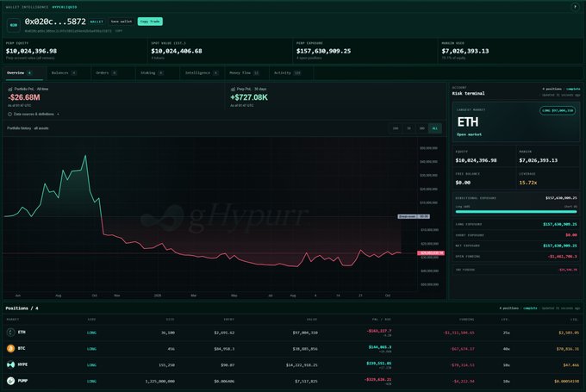Click the $0.00 free balance value
This screenshot has height=392, width=586.
click(x=463, y=183)
